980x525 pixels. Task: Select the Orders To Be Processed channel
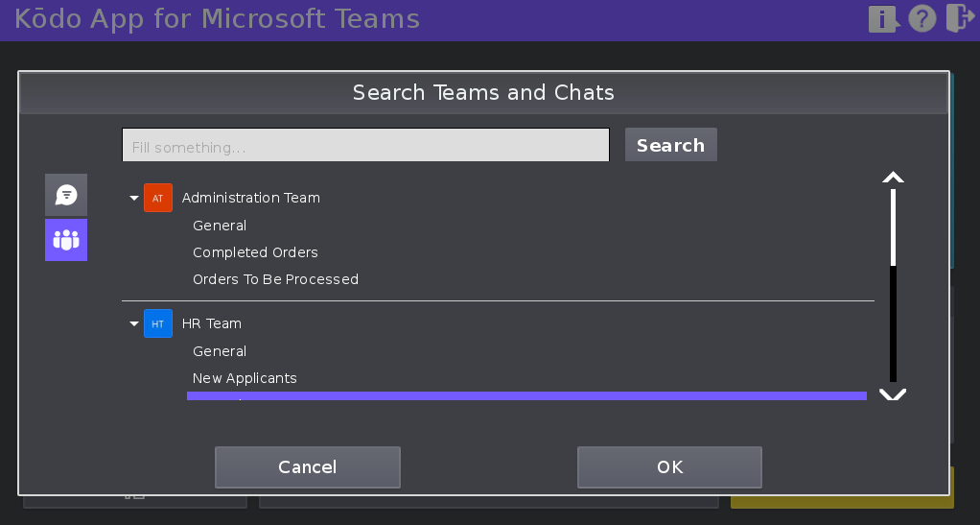(275, 279)
